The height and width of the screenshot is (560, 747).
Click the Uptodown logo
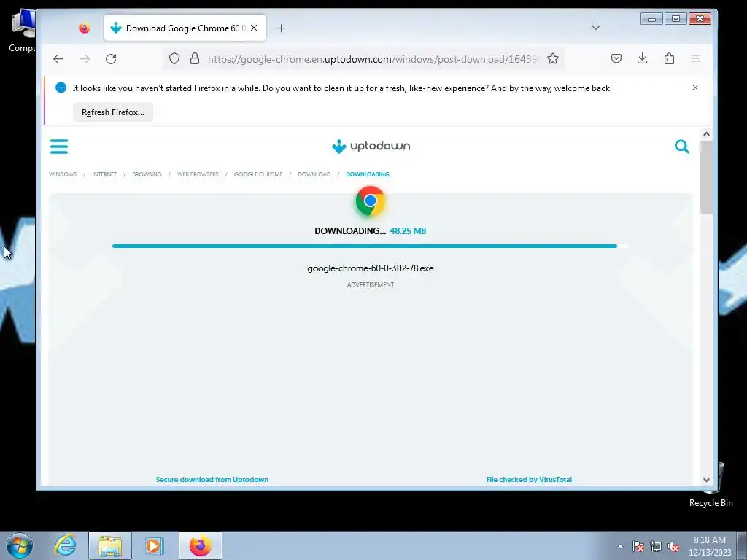pos(371,146)
